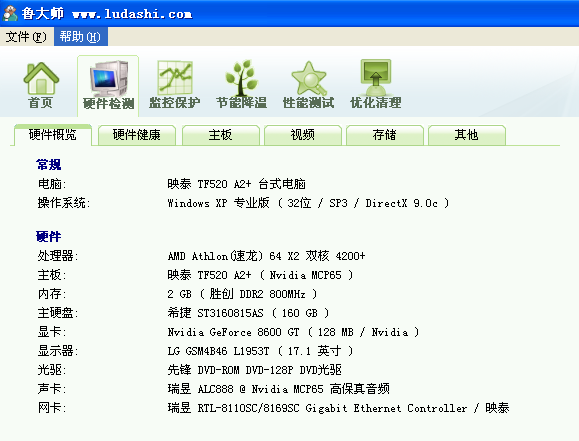Click the 主板: row label
This screenshot has height=441, width=579.
coord(52,275)
